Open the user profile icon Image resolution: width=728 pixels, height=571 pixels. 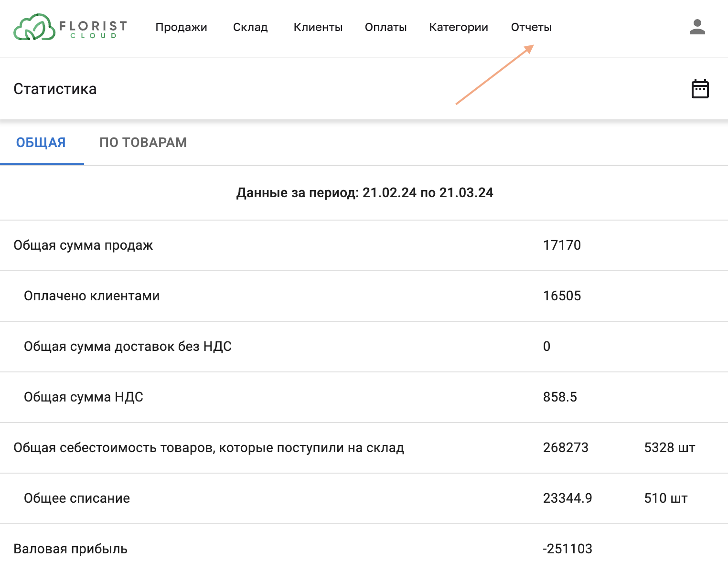[697, 27]
